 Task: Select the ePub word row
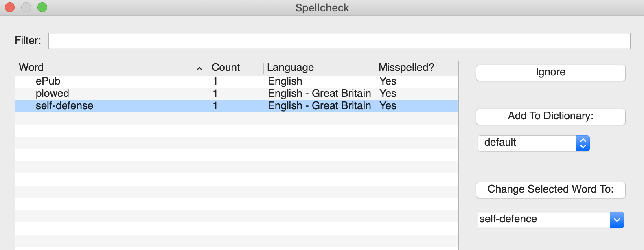48,81
